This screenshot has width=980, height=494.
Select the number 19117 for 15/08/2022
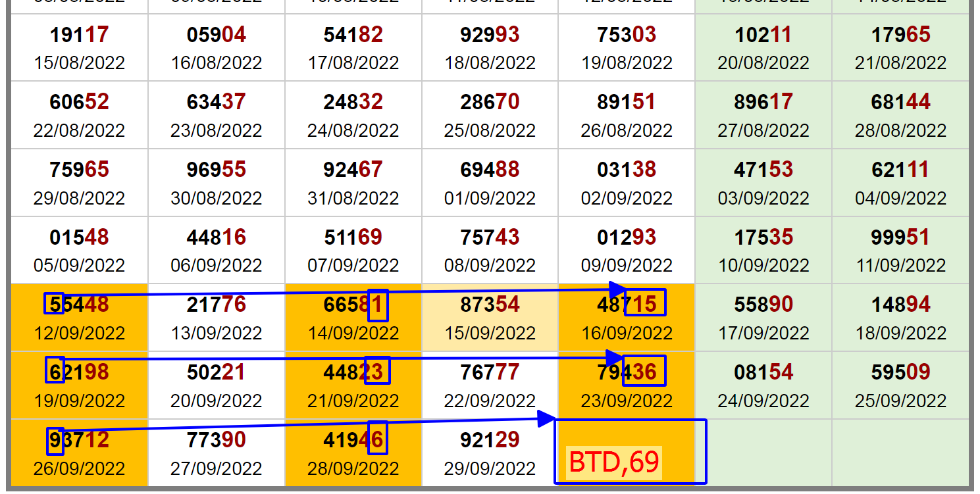click(79, 35)
